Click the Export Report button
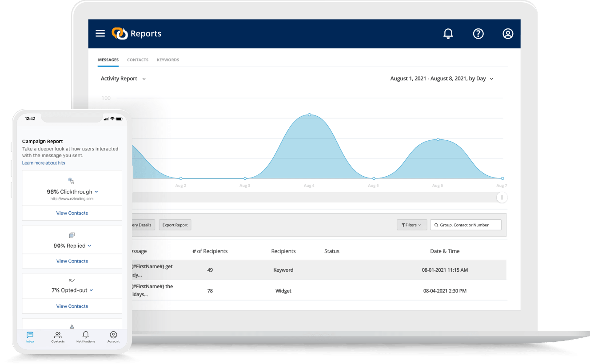This screenshot has height=364, width=590. point(175,225)
